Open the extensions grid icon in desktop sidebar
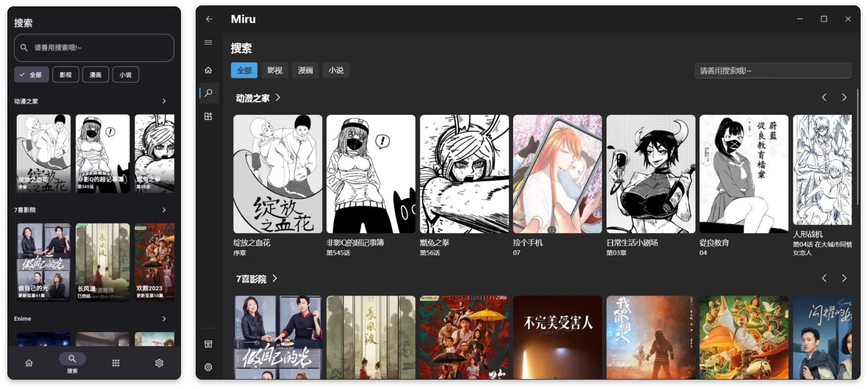The image size is (868, 389). pyautogui.click(x=208, y=116)
